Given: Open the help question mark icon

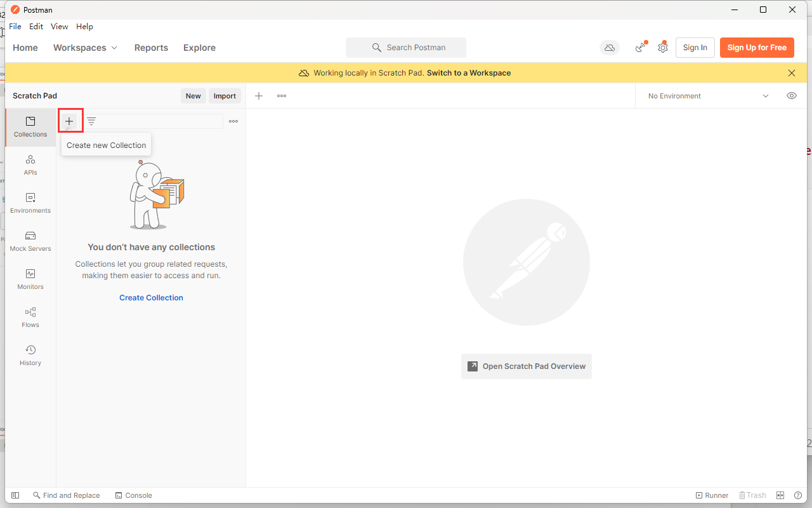Looking at the screenshot, I should (x=798, y=495).
